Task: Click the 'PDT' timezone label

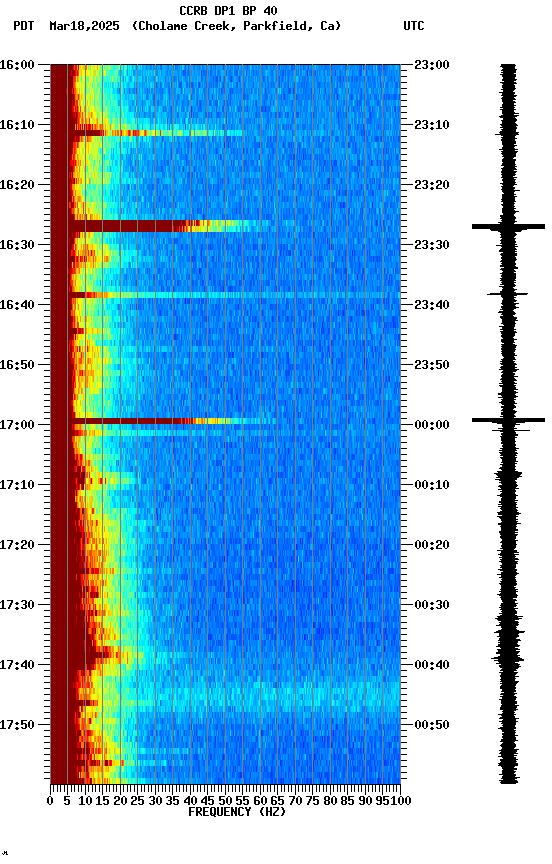Action: point(24,26)
